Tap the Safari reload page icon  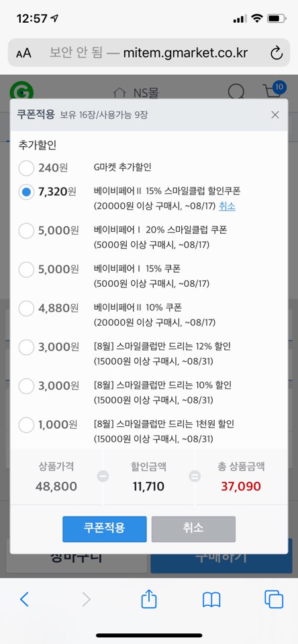pos(276,53)
